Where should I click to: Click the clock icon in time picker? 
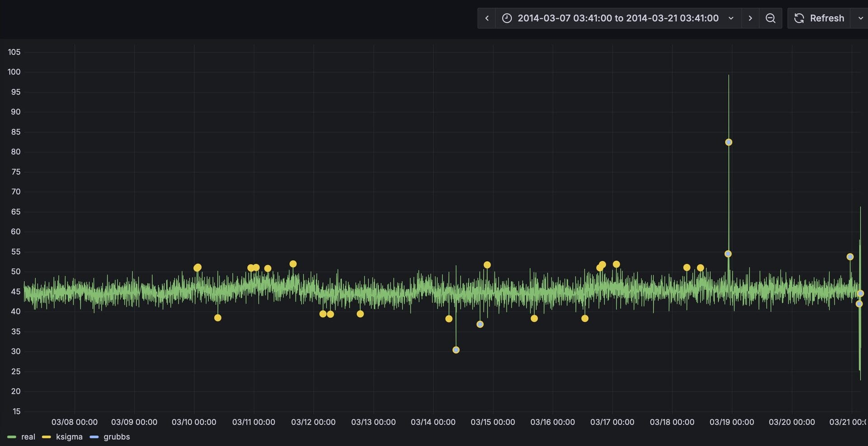click(x=507, y=18)
